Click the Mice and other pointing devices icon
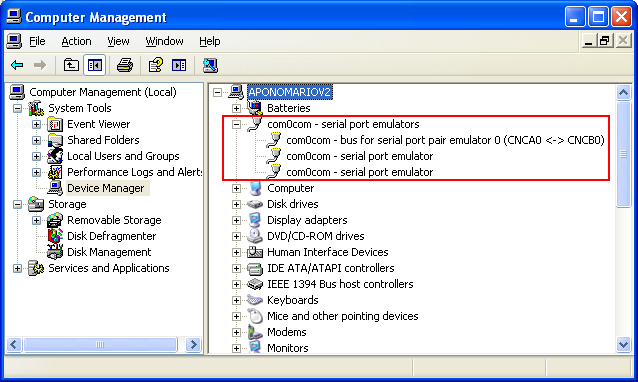The height and width of the screenshot is (382, 638). [255, 316]
